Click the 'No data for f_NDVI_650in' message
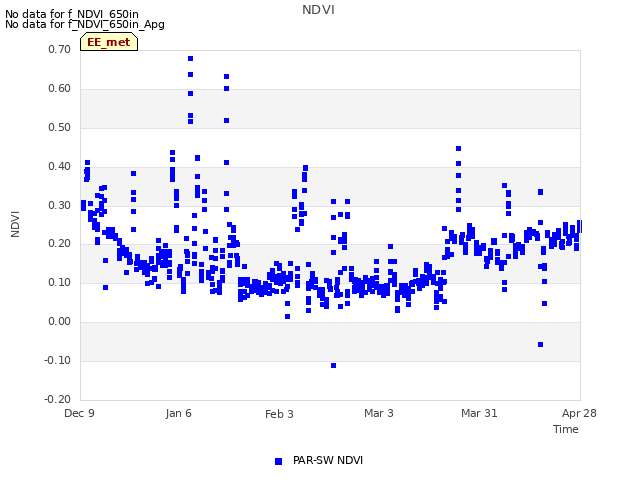 click(x=72, y=14)
